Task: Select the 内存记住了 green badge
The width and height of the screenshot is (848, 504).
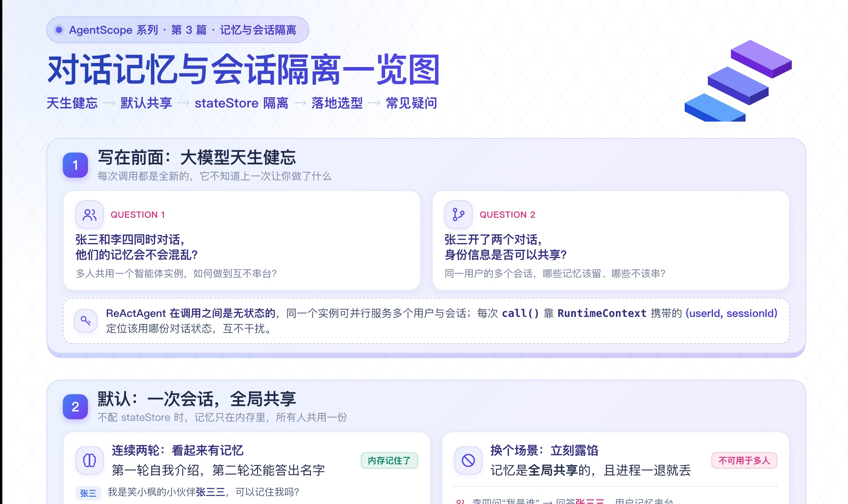Action: point(389,460)
